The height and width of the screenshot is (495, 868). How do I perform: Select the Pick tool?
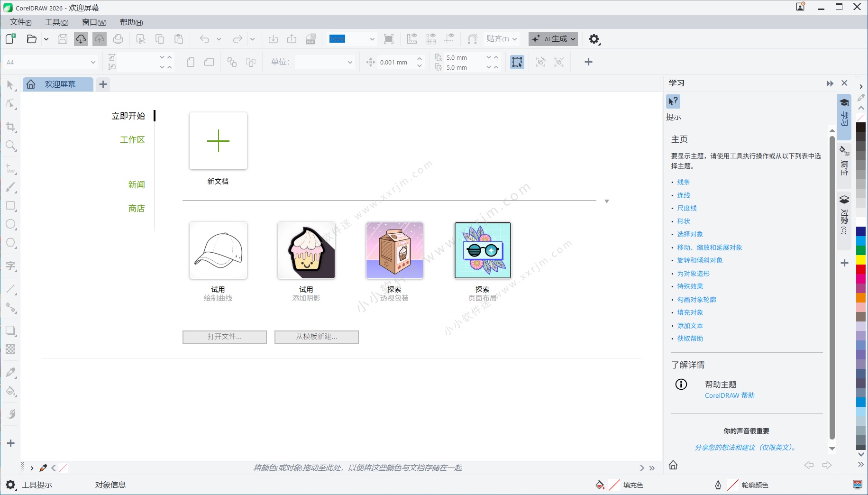click(10, 85)
